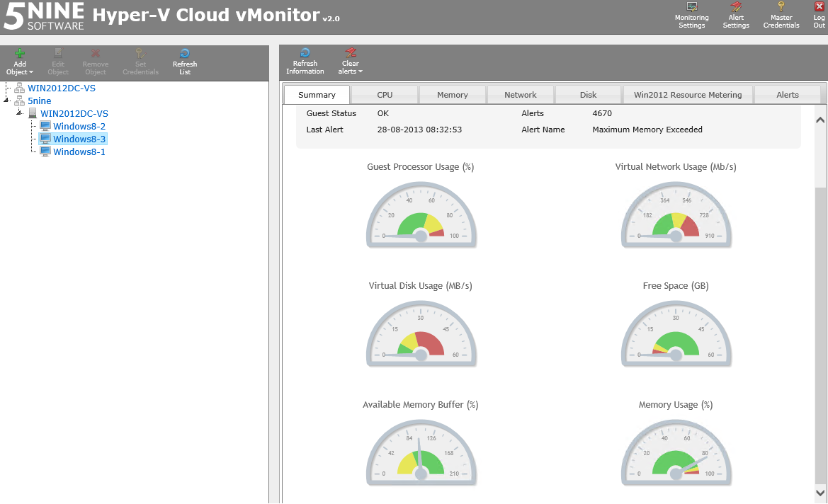Click the Virtual Network Usage gauge
This screenshot has width=828, height=504.
(x=676, y=214)
